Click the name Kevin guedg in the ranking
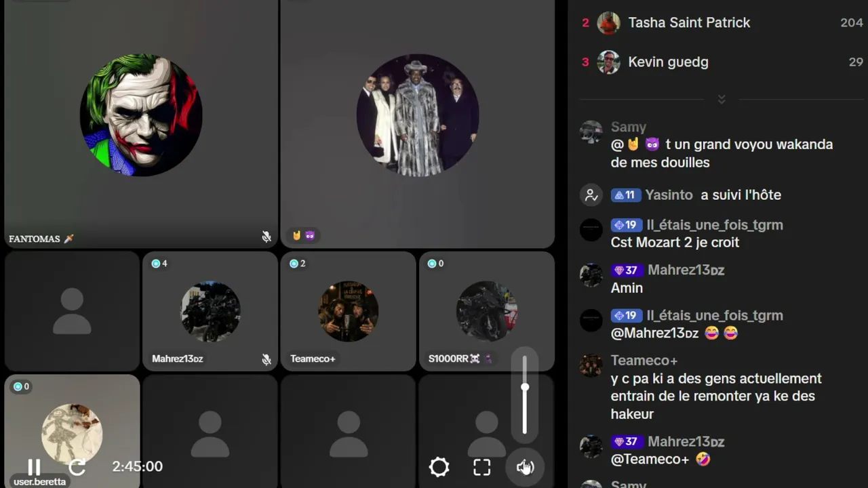This screenshot has width=868, height=488. tap(668, 62)
